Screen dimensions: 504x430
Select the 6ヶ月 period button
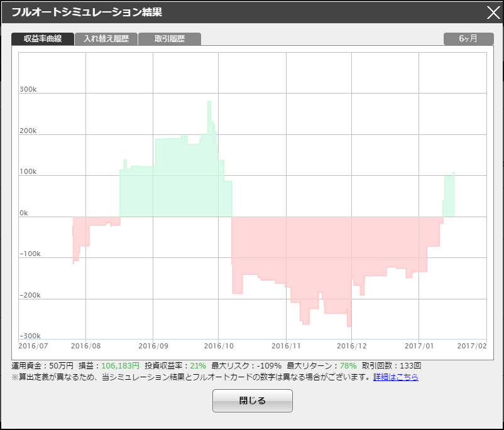click(x=469, y=38)
